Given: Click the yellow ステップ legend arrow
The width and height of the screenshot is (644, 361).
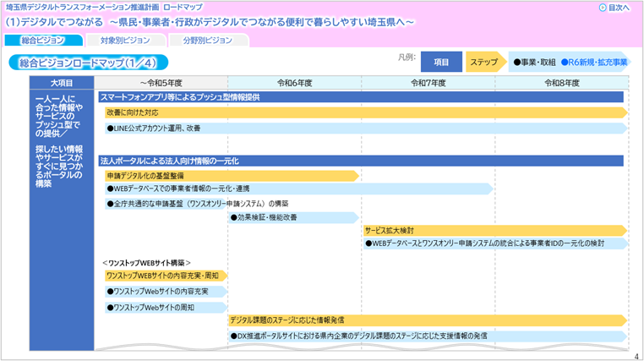Looking at the screenshot, I should pyautogui.click(x=483, y=62).
